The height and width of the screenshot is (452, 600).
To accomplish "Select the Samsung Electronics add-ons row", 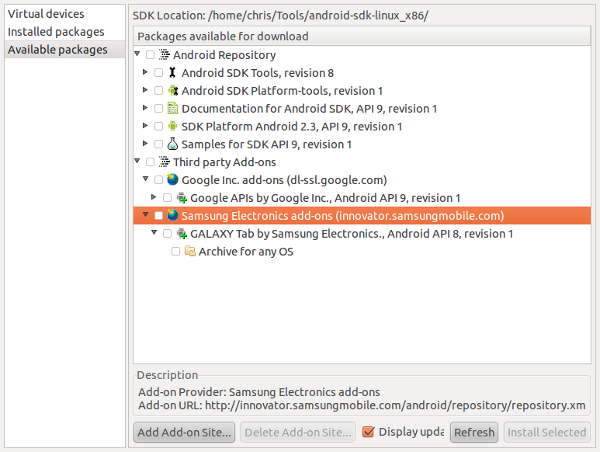I will pos(342,216).
